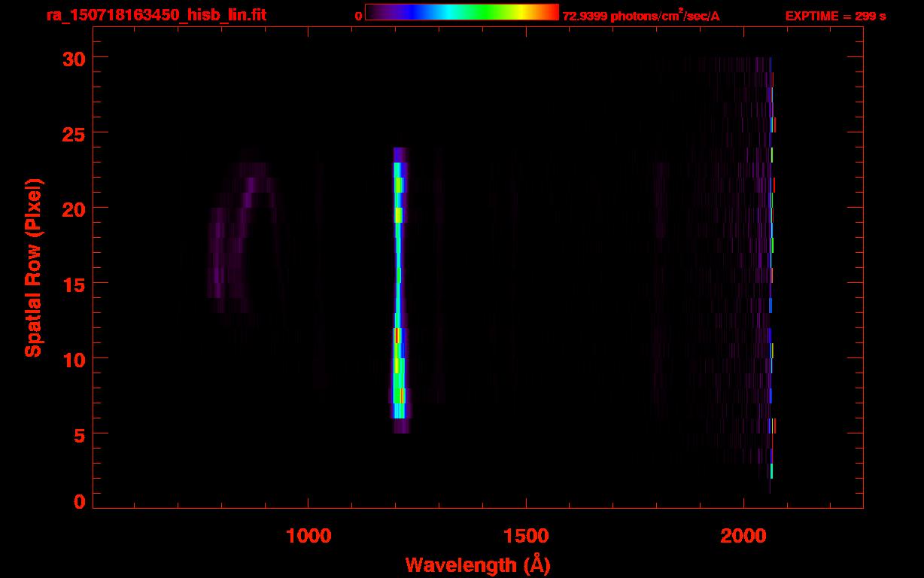Click the x-axis tick label 1000
This screenshot has height=578, width=924.
coord(309,536)
